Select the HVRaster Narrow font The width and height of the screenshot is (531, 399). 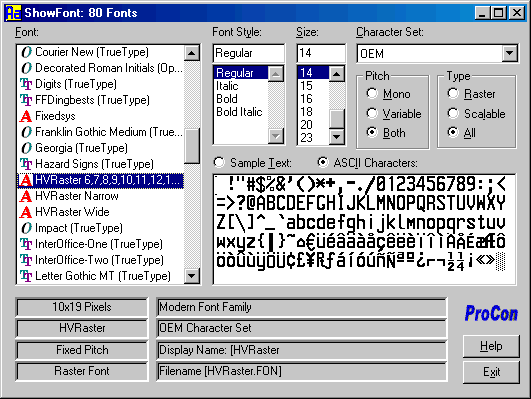[101, 196]
